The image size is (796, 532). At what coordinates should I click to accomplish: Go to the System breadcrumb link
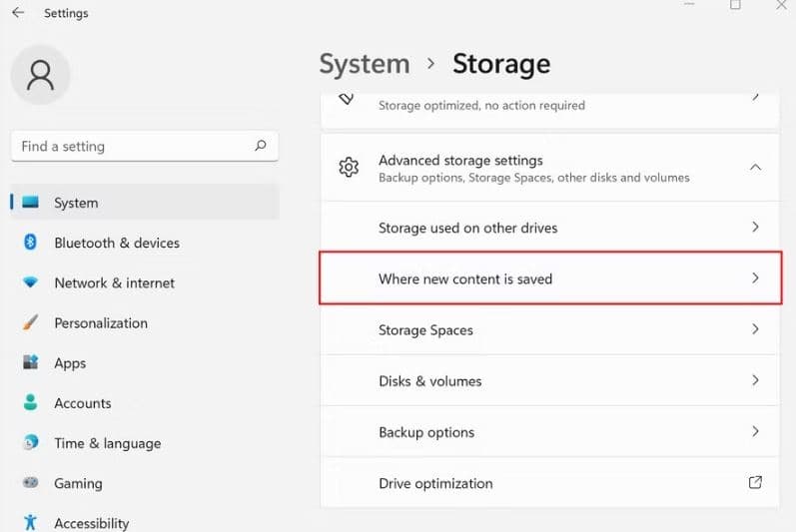coord(365,65)
